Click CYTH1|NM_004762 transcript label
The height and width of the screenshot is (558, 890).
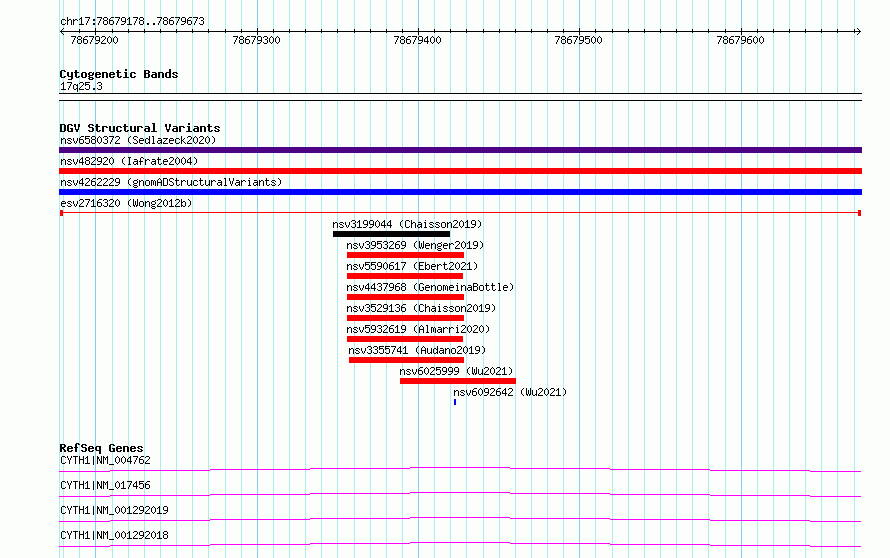click(105, 460)
